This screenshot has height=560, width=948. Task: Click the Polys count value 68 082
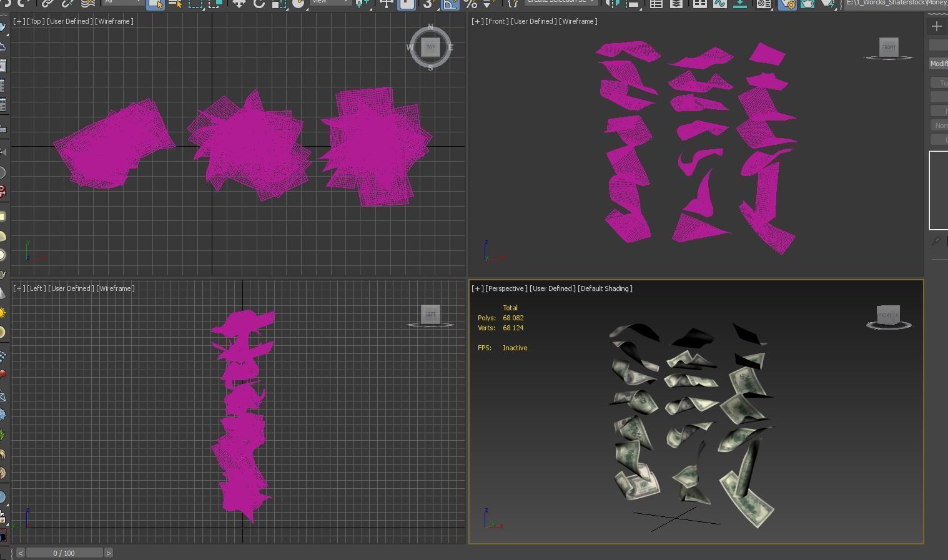pyautogui.click(x=513, y=318)
